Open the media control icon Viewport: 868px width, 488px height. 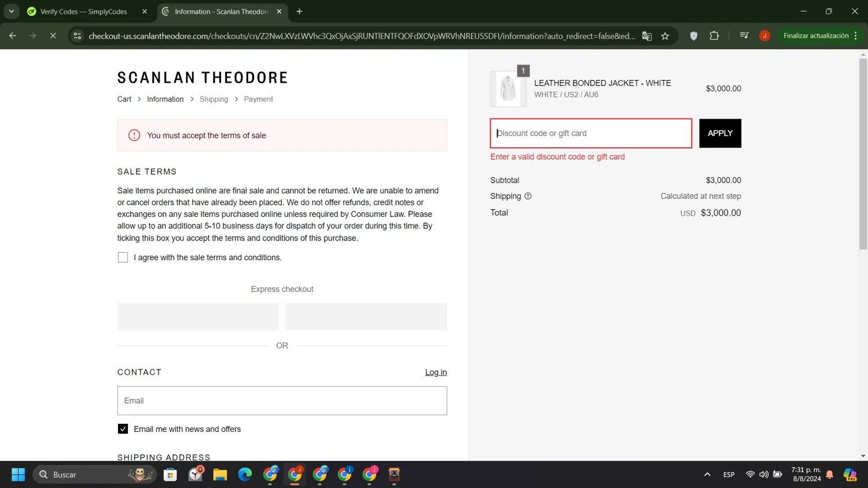(744, 36)
